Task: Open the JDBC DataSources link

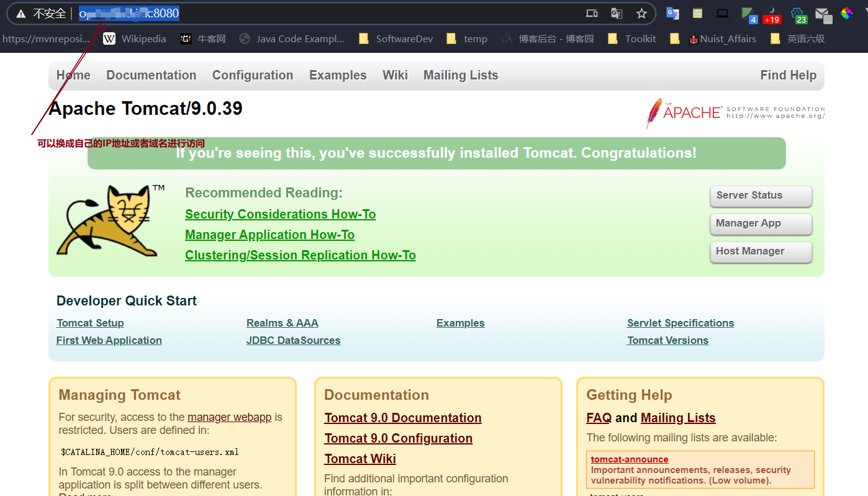Action: point(294,340)
